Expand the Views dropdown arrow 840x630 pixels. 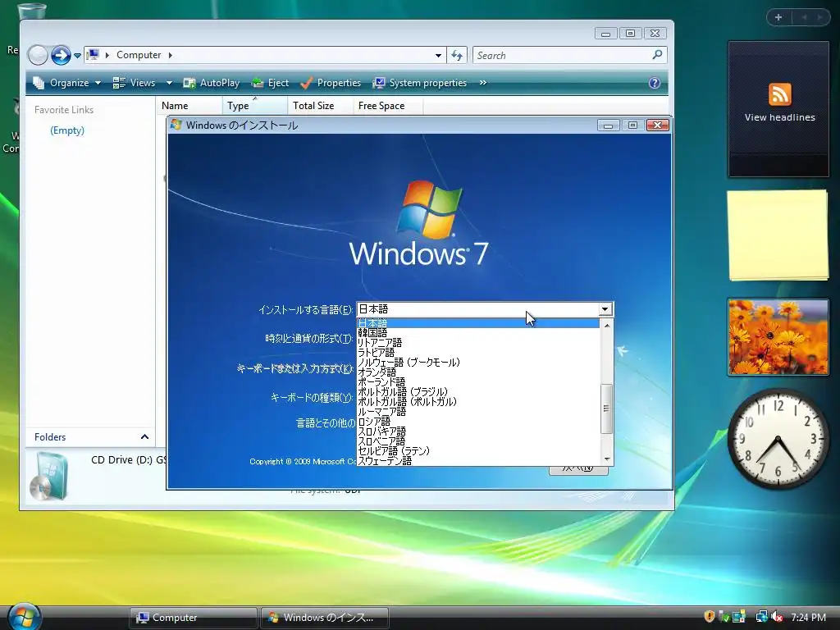[169, 83]
